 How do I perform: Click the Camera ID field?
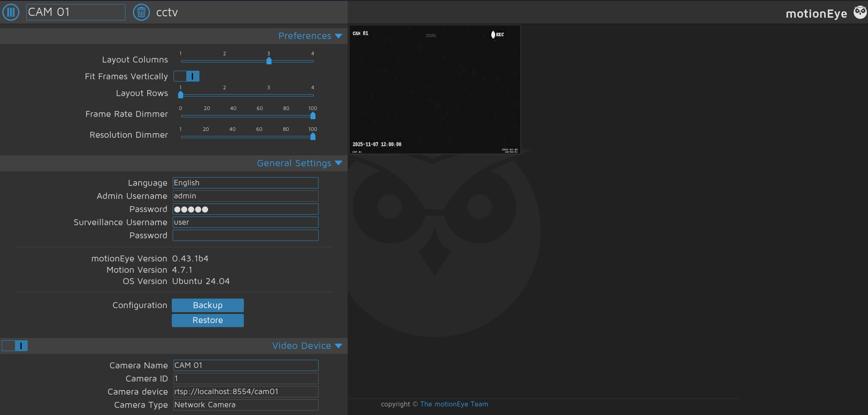click(246, 378)
